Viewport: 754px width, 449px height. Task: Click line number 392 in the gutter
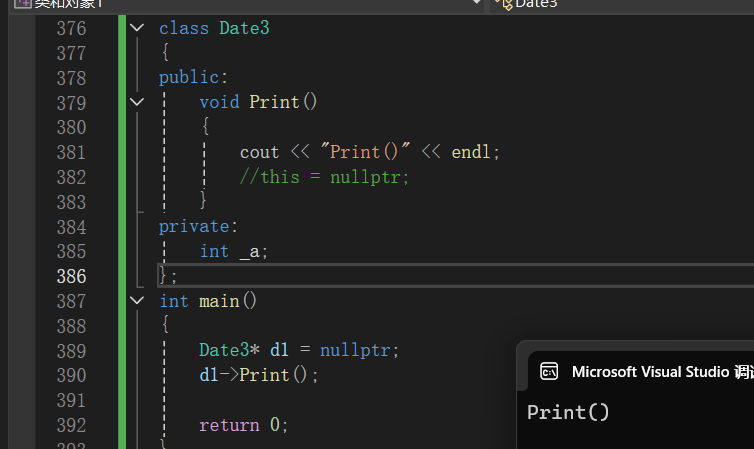click(71, 425)
